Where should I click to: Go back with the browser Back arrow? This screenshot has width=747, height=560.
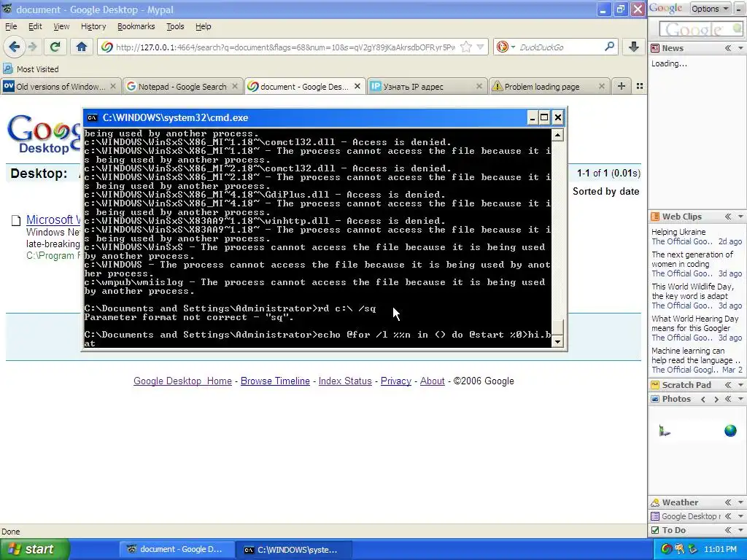[14, 47]
